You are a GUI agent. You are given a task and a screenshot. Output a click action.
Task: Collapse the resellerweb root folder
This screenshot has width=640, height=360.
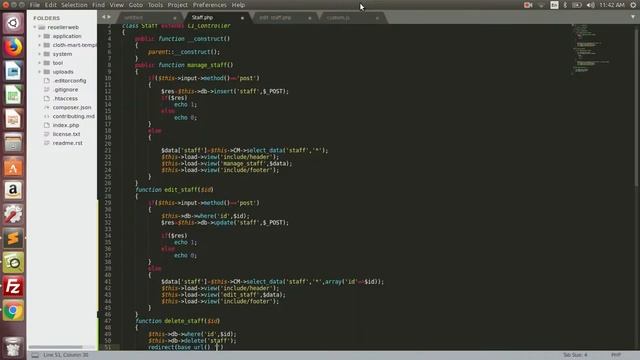(x=35, y=27)
